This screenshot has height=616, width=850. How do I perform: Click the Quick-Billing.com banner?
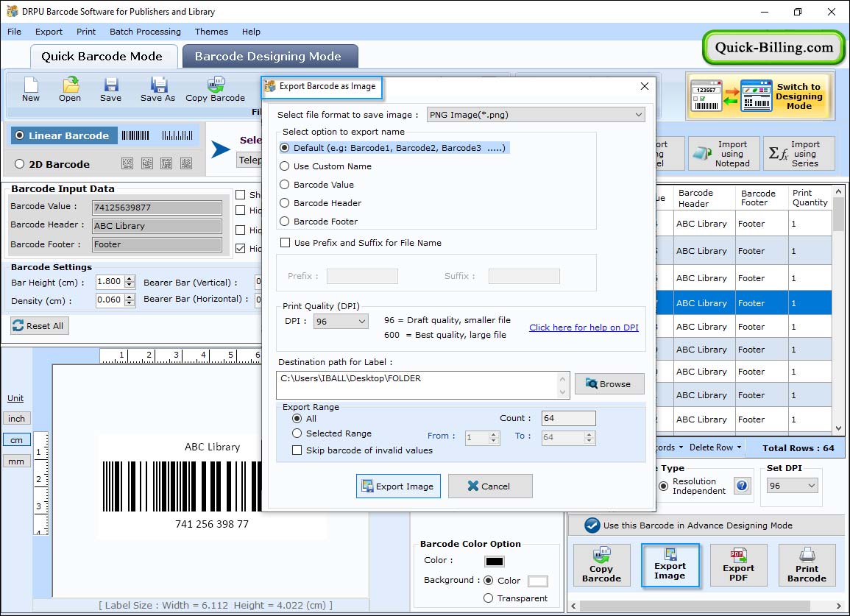click(773, 48)
